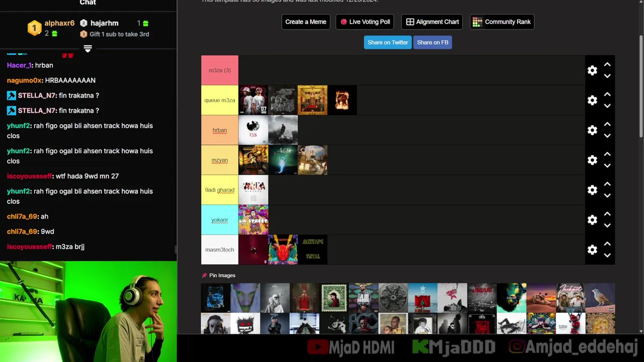Open the Alignment Chart view
Viewport: 644px width, 362px height.
click(432, 22)
